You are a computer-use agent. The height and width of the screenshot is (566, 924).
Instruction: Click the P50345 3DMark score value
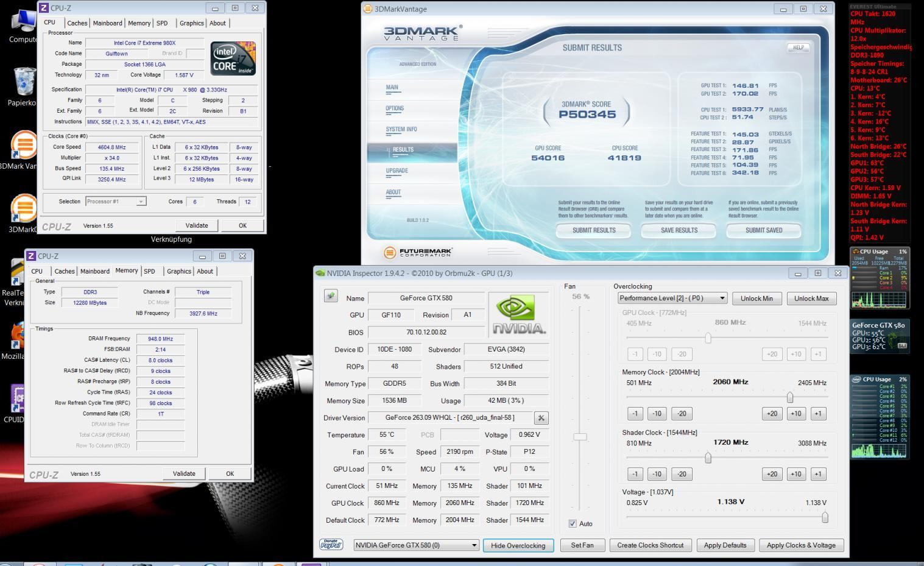[x=587, y=115]
